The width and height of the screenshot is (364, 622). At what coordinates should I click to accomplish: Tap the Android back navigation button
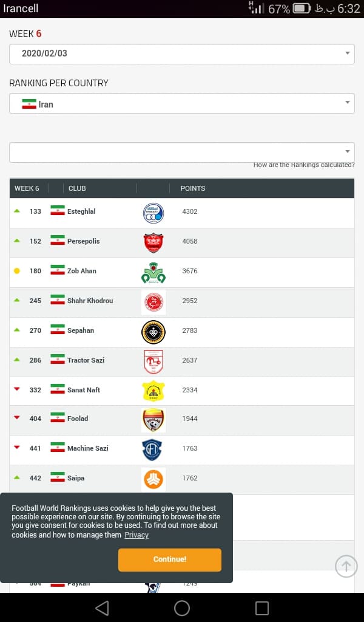click(102, 607)
